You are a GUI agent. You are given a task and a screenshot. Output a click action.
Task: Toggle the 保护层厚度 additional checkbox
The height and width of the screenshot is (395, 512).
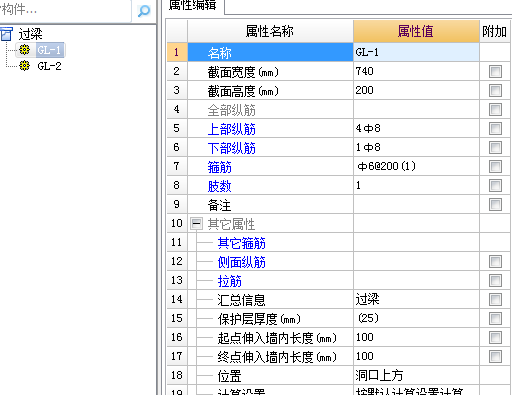pyautogui.click(x=495, y=318)
